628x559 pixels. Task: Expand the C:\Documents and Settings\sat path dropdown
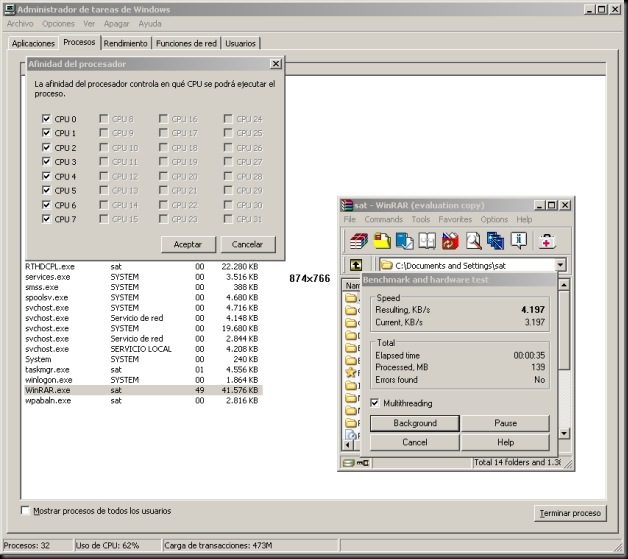tap(560, 265)
